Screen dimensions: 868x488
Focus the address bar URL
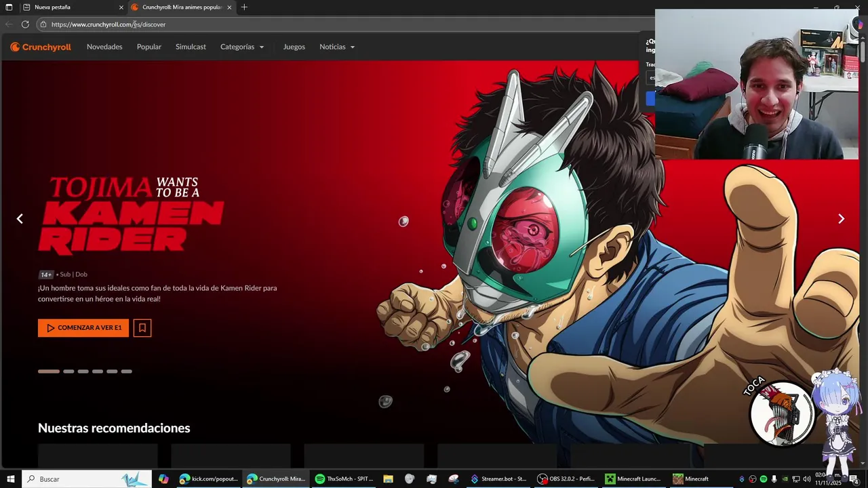(x=108, y=24)
